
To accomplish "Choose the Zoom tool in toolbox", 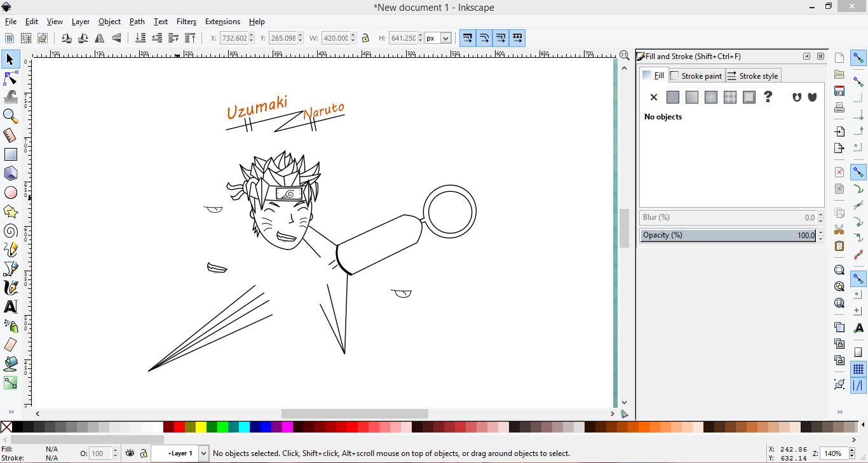I will tap(11, 116).
